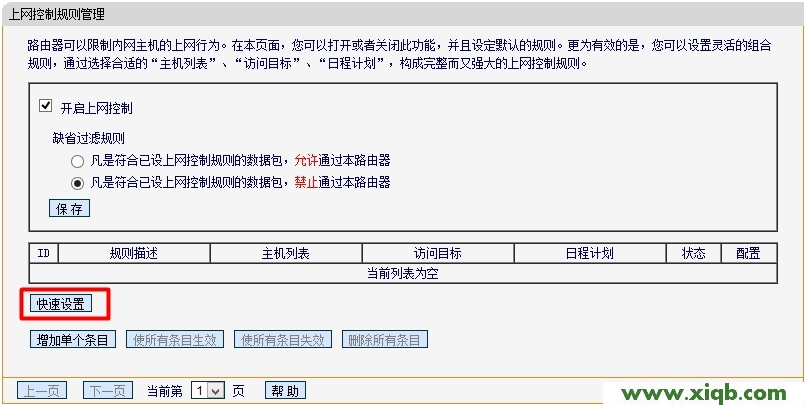This screenshot has width=805, height=405.
Task: Click the 规则描述 column header
Action: [x=133, y=254]
